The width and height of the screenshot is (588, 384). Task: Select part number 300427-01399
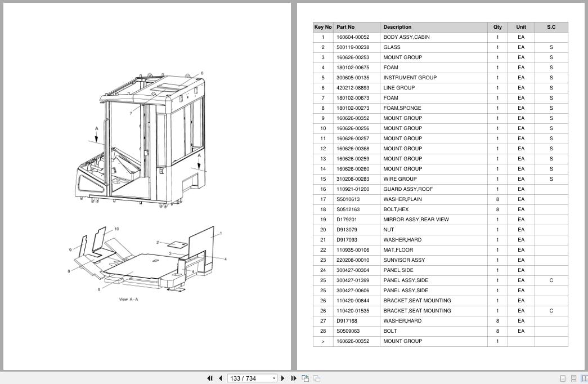[352, 280]
